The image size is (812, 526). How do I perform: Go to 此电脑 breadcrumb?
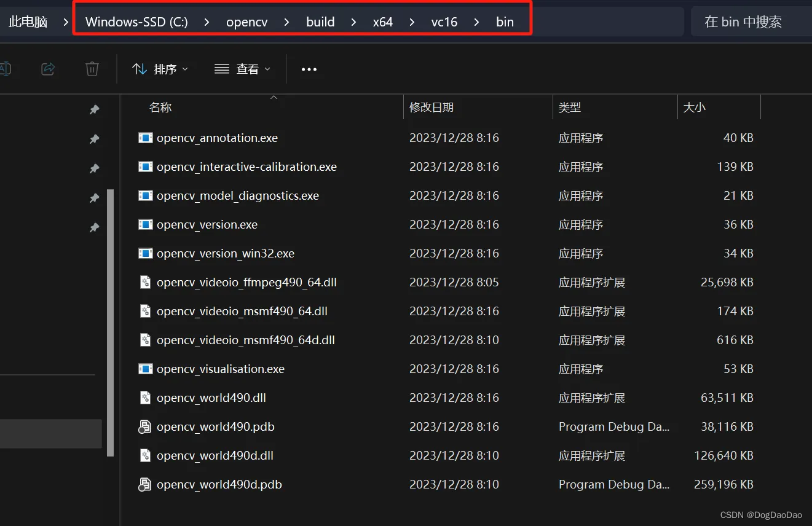(28, 22)
